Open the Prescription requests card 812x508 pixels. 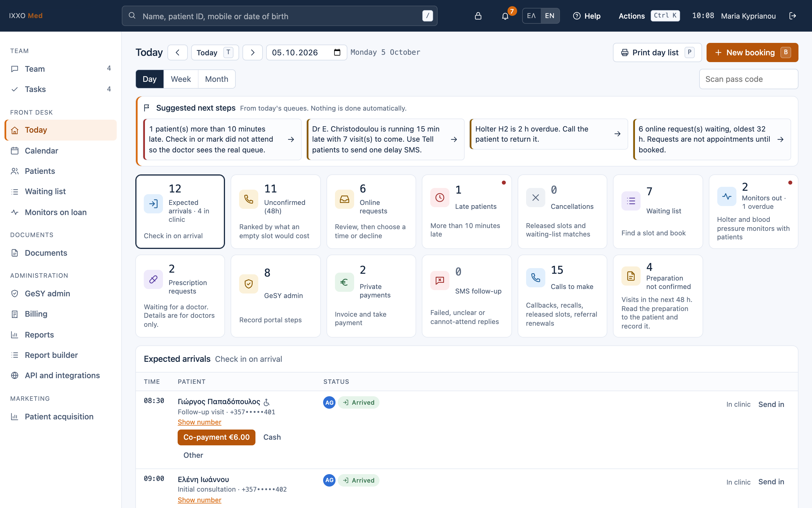click(180, 296)
